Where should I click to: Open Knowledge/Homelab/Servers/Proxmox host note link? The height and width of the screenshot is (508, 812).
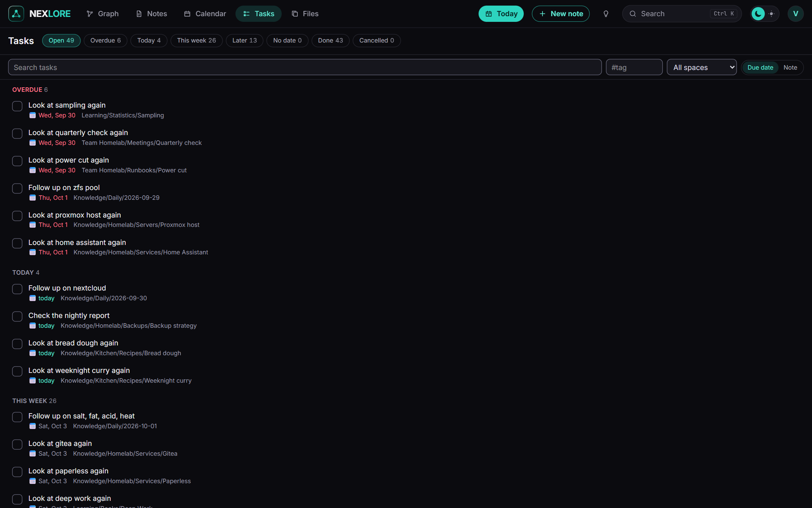pyautogui.click(x=136, y=225)
